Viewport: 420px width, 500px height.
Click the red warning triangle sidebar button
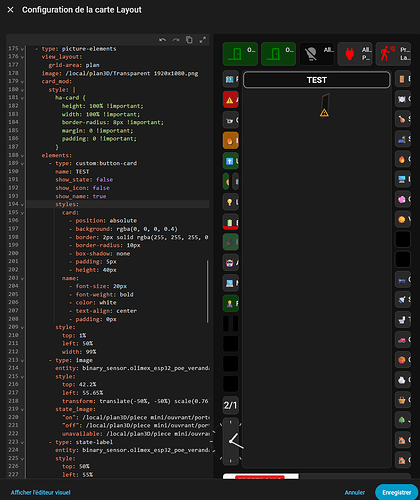coord(231,99)
